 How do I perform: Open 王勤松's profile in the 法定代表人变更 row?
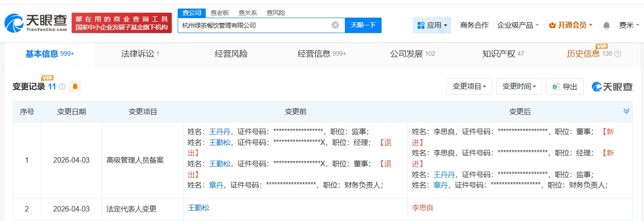click(199, 208)
